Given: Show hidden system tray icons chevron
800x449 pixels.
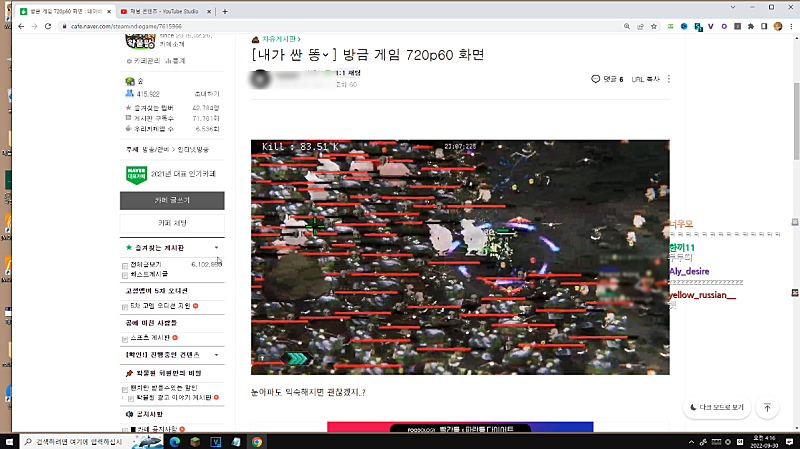Looking at the screenshot, I should [691, 442].
